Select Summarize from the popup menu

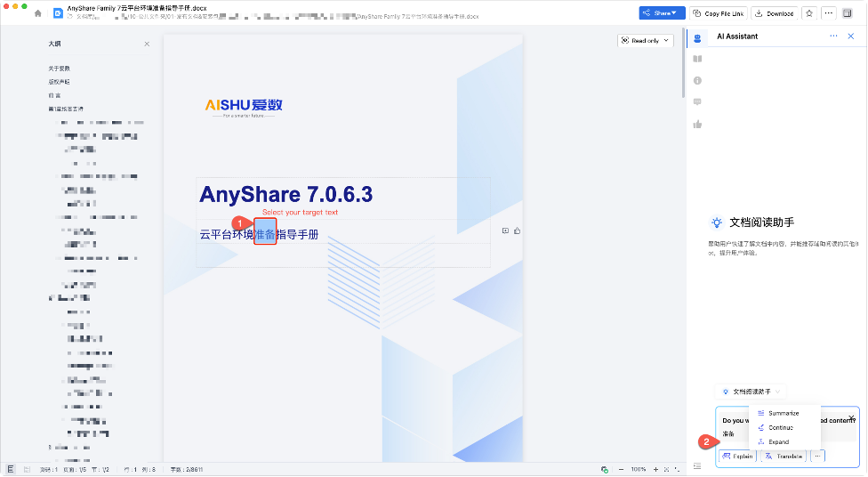click(783, 413)
